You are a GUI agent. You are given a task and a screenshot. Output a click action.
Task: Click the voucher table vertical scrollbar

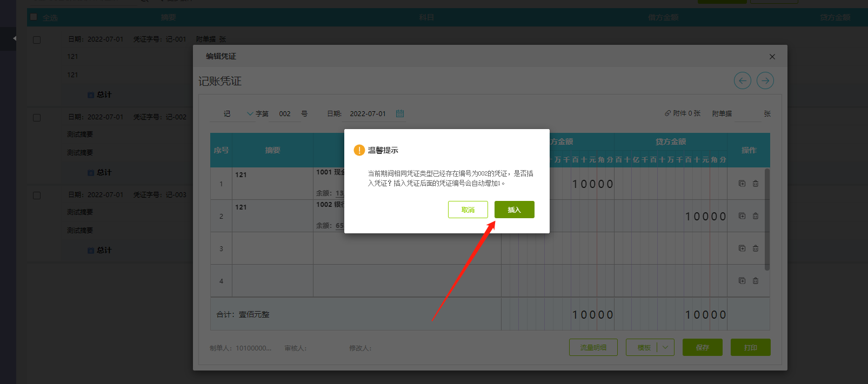point(767,219)
